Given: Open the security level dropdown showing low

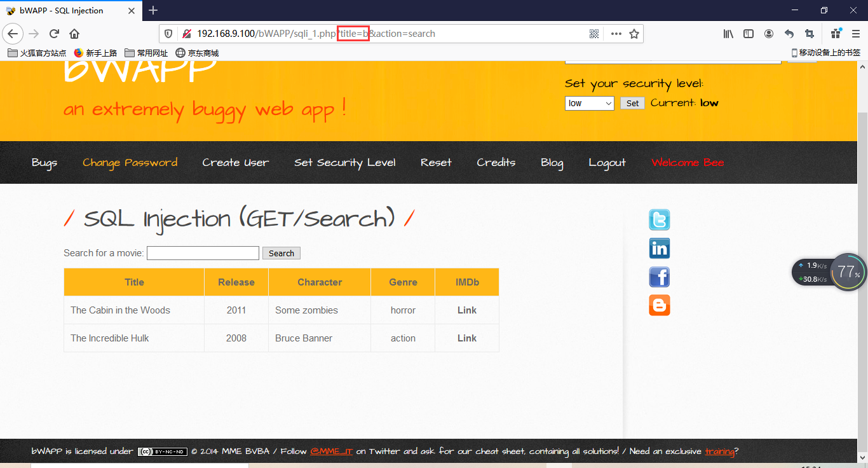Looking at the screenshot, I should 589,102.
